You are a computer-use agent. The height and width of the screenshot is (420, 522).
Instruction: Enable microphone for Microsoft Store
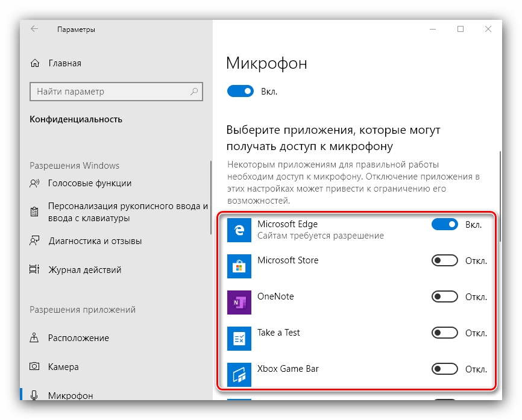click(445, 260)
